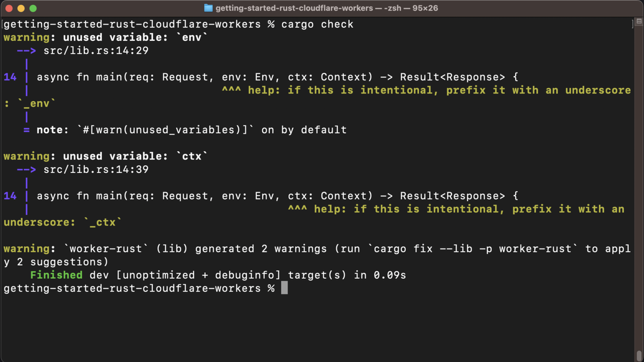Click the note '#[warn(unused_variables)]' line
The image size is (644, 362).
185,130
